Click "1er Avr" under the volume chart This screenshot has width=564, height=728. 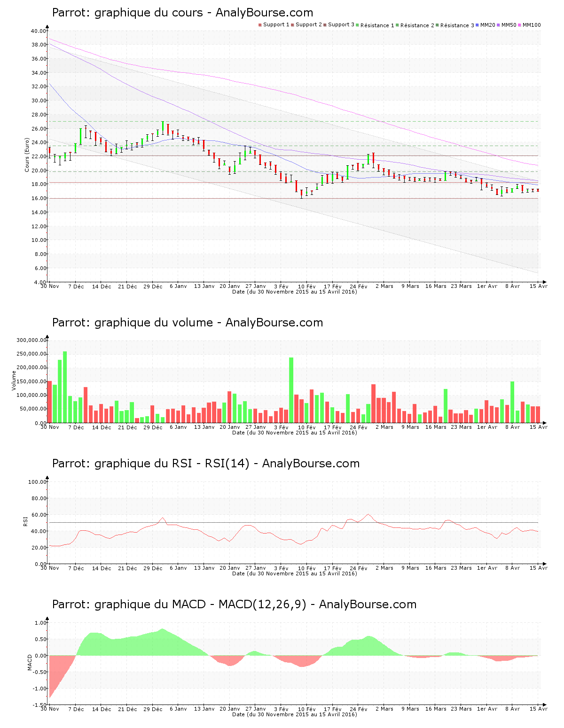(487, 427)
